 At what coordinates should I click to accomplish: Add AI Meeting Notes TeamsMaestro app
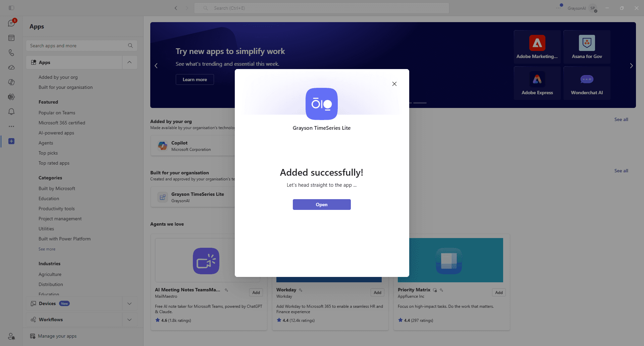(256, 292)
